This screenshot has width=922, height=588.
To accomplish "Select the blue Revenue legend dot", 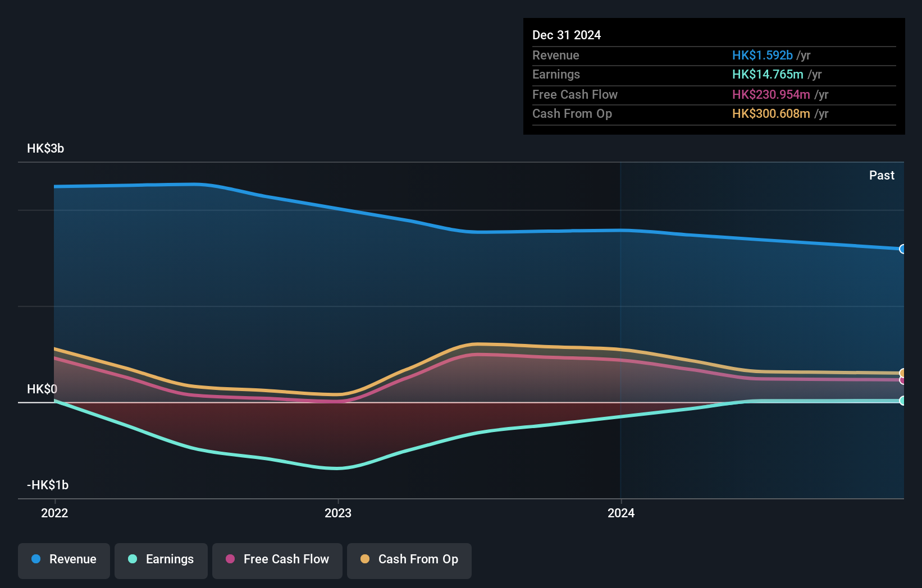I will (35, 559).
